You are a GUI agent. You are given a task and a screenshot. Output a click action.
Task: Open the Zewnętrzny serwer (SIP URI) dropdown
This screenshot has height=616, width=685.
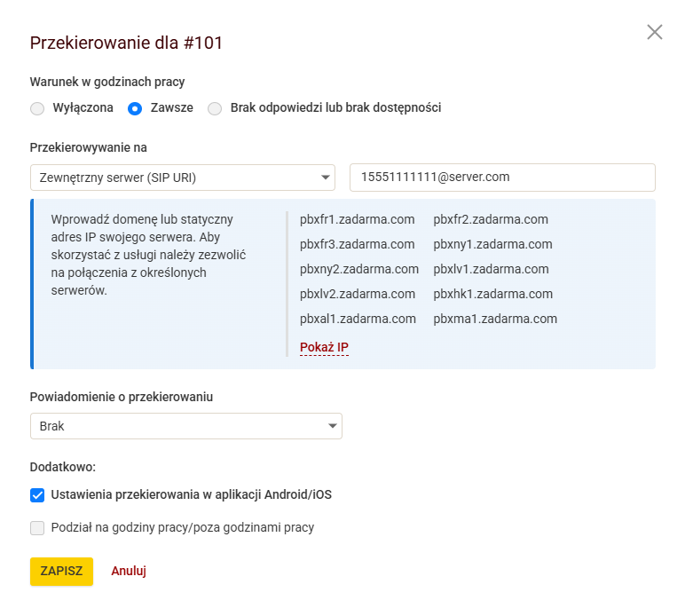coord(183,178)
